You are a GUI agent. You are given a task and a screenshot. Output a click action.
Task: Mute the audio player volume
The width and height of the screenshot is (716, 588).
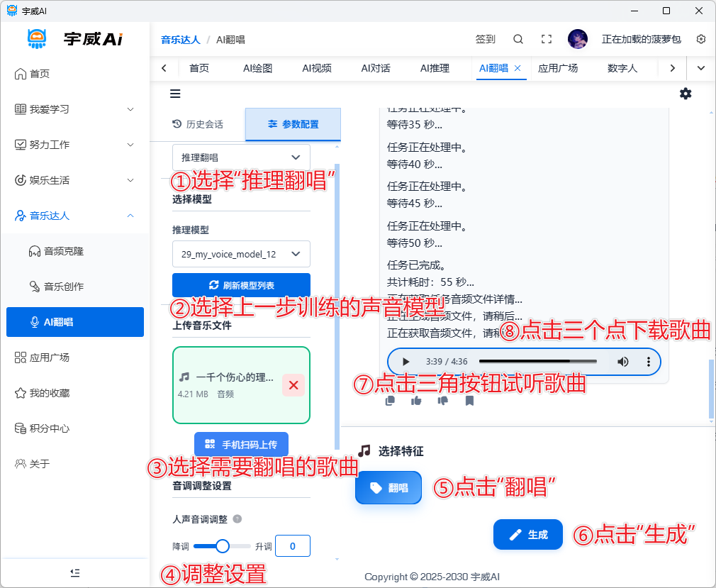(x=622, y=362)
